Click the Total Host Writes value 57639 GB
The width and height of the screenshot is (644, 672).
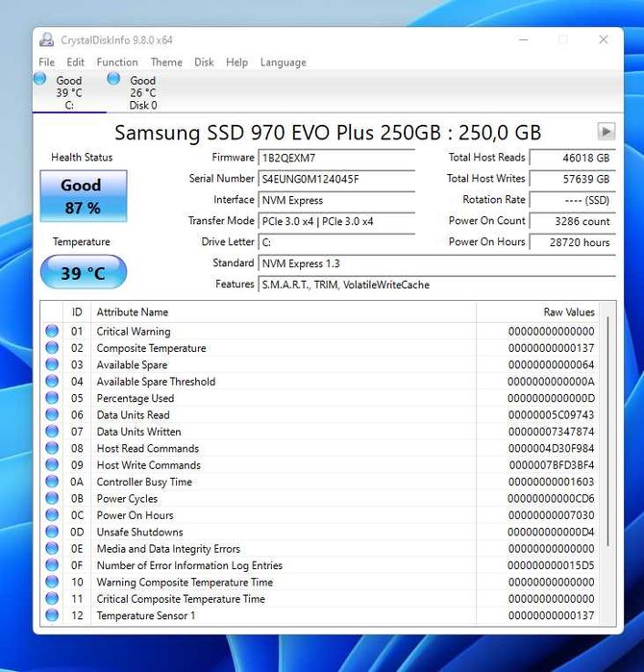[573, 179]
